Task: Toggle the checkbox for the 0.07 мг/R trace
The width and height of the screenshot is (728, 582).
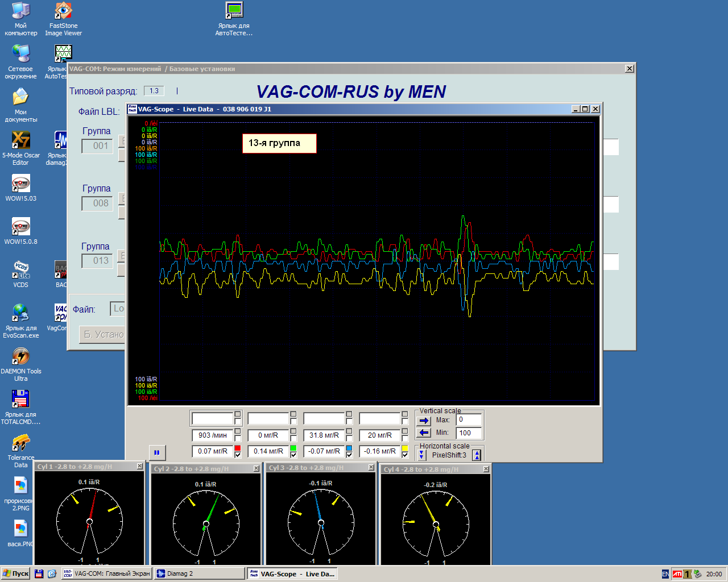Action: (238, 455)
